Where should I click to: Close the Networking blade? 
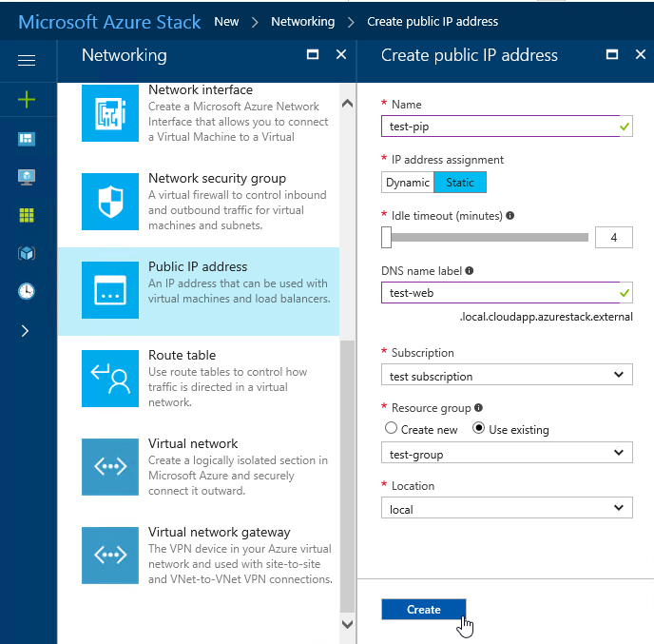[x=341, y=54]
